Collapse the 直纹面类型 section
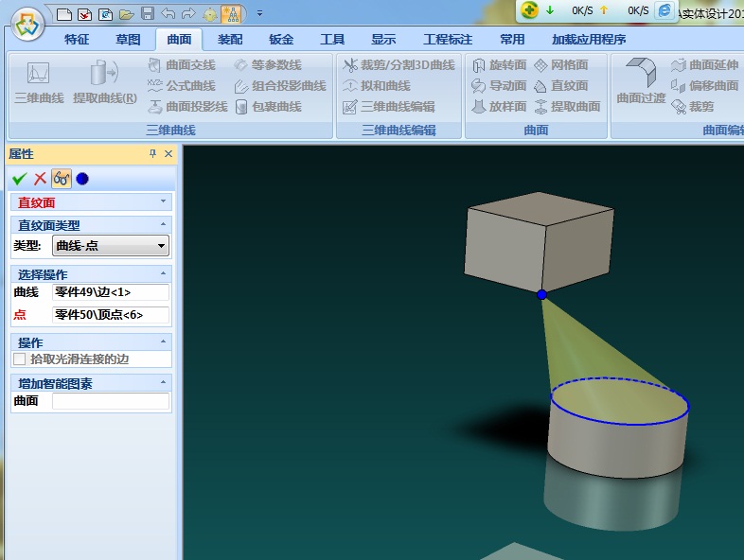The image size is (744, 560). pos(163,225)
